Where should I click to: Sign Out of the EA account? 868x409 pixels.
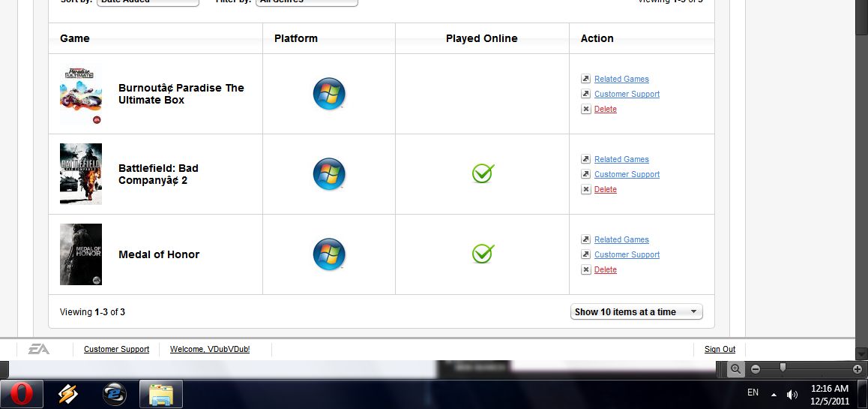click(720, 349)
